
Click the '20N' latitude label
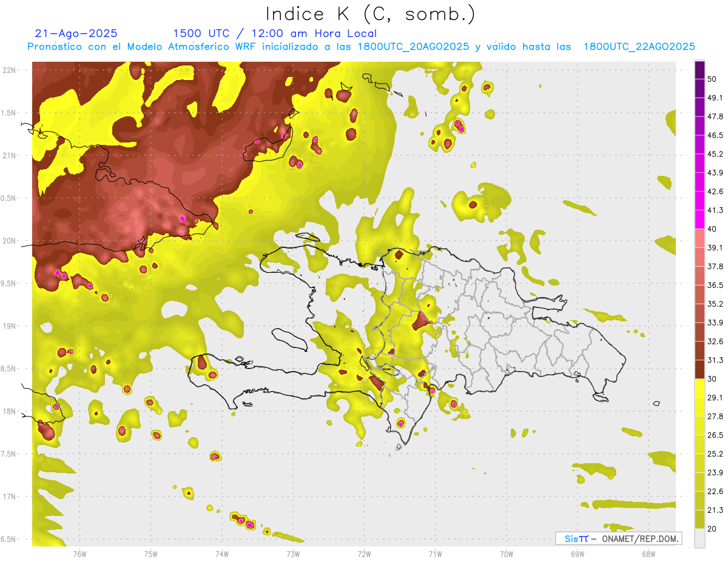pyautogui.click(x=10, y=241)
